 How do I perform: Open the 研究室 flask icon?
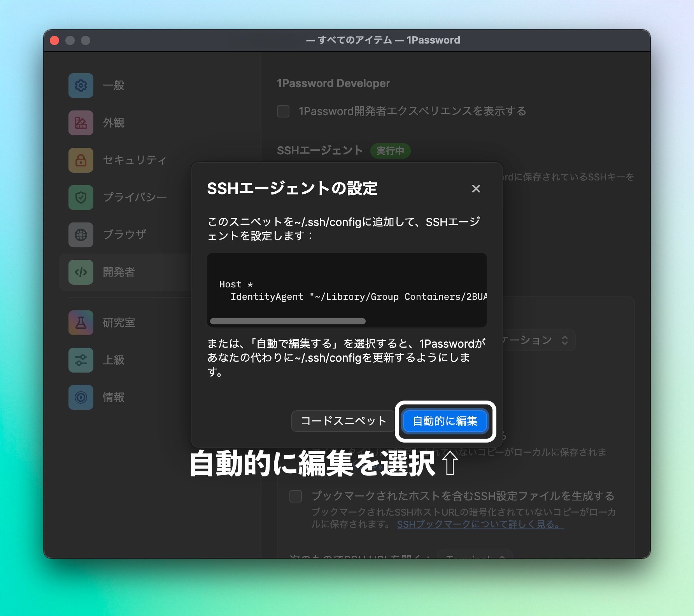(81, 323)
